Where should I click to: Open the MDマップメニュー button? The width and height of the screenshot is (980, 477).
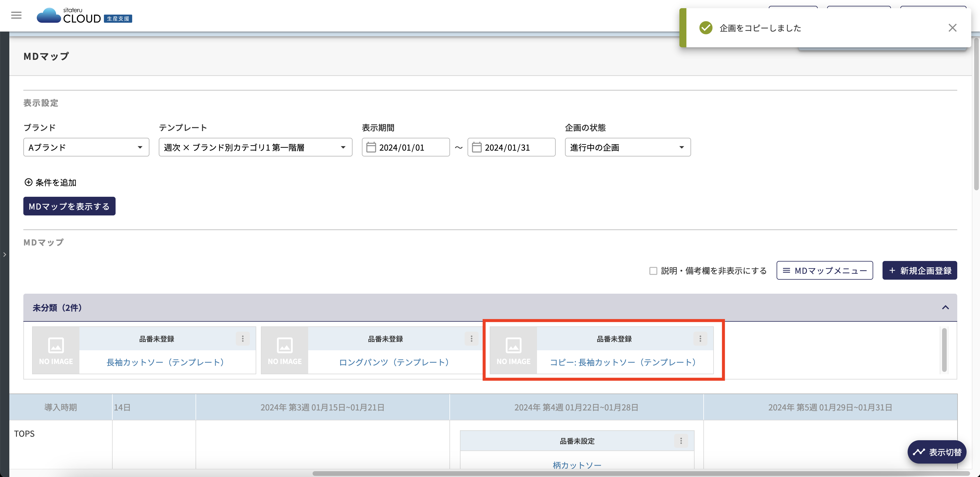point(824,271)
